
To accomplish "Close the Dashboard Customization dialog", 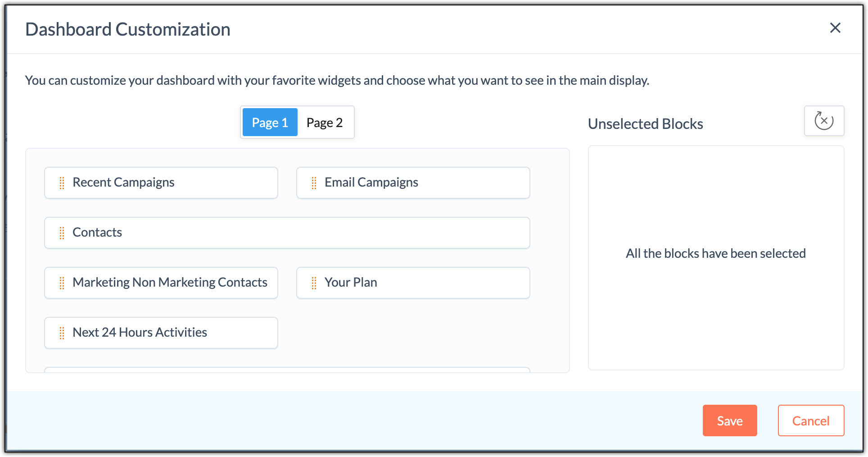I will (x=835, y=28).
